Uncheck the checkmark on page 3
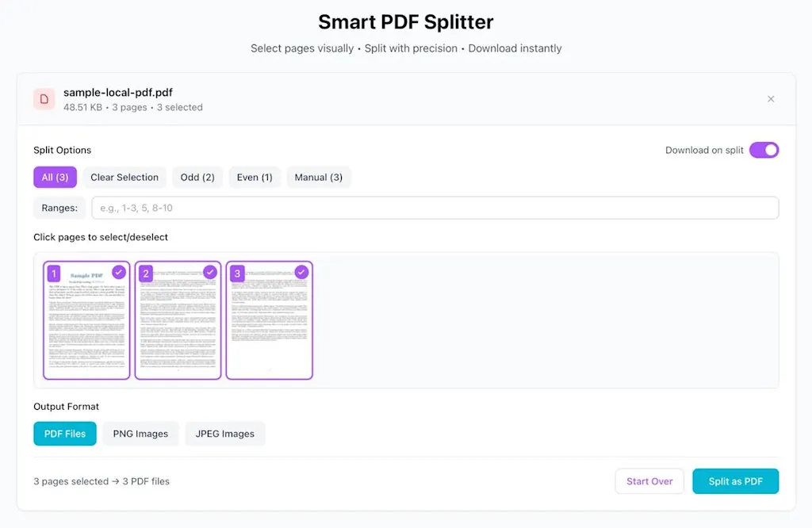Viewport: 812px width, 528px height. (x=301, y=272)
